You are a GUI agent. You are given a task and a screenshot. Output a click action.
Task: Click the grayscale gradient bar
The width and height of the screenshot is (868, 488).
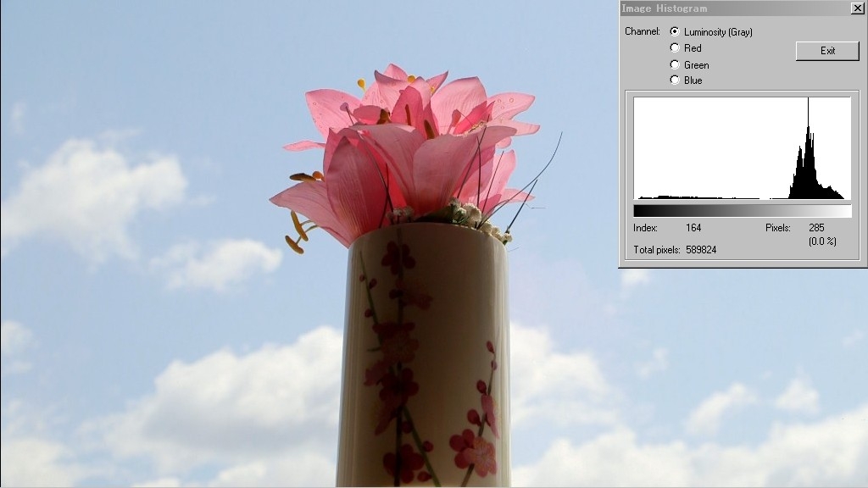tap(743, 211)
